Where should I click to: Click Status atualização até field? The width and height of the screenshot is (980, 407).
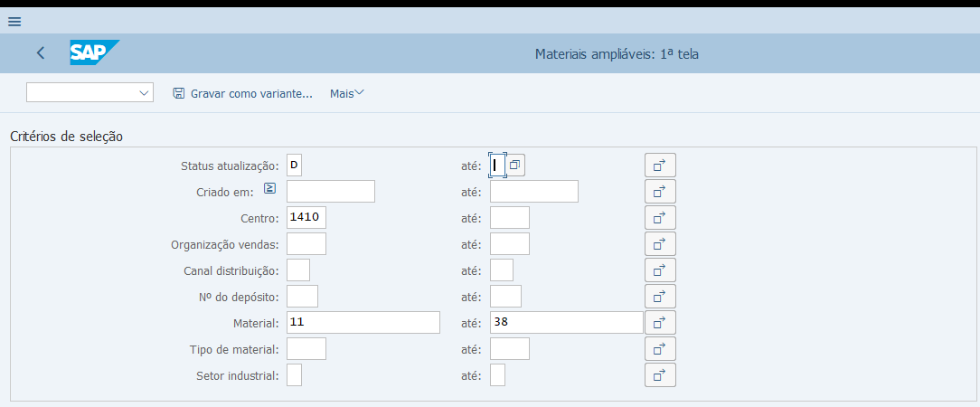[x=497, y=166]
